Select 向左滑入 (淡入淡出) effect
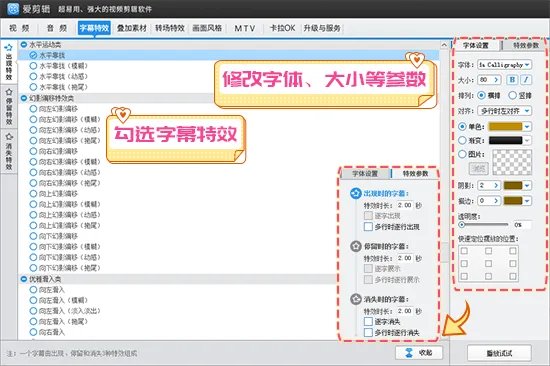The image size is (550, 366). click(33, 311)
